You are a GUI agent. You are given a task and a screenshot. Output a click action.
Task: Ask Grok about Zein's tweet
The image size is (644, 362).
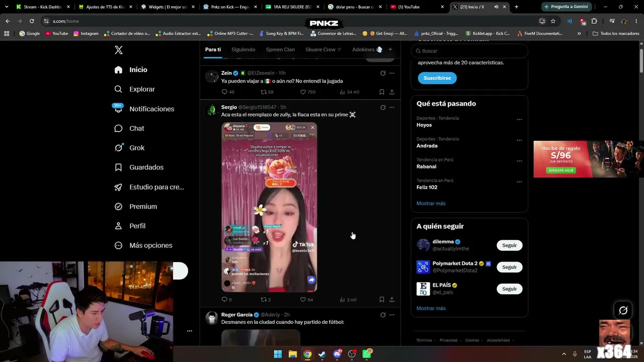(x=383, y=73)
